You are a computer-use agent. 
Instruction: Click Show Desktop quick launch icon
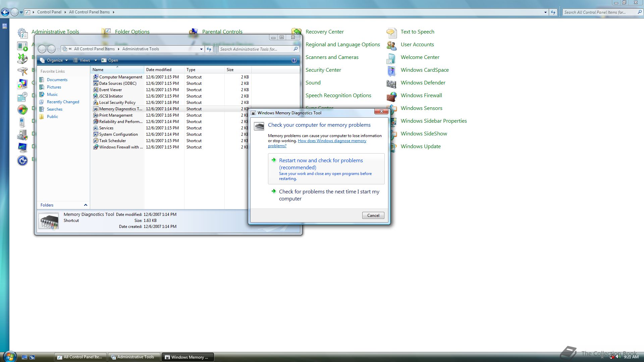coord(24,357)
